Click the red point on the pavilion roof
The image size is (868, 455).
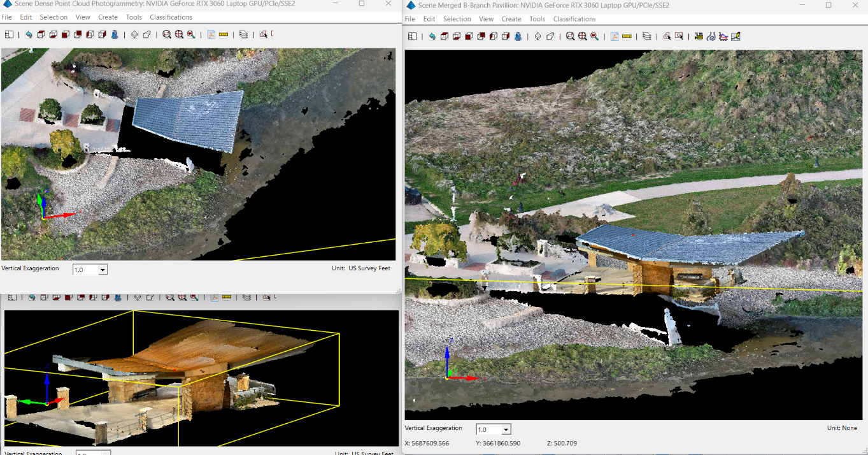pyautogui.click(x=633, y=235)
